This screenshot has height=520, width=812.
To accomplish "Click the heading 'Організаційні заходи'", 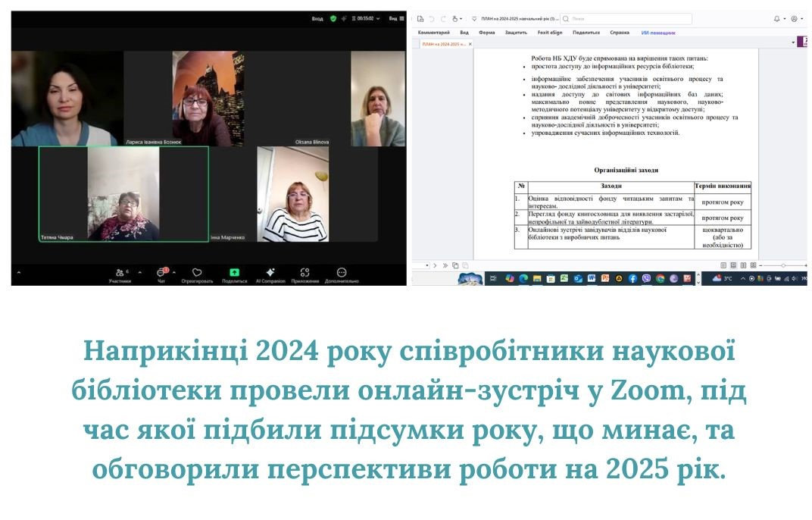I will tap(626, 170).
